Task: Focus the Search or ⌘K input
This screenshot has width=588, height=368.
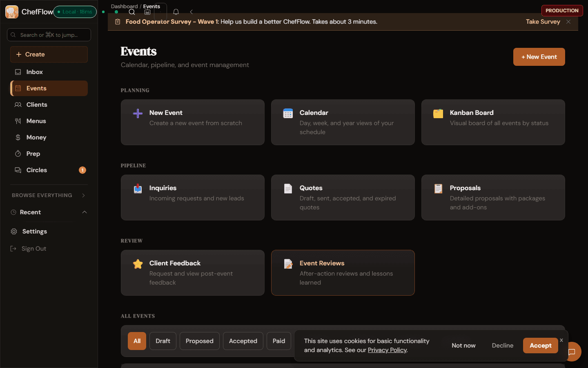Action: click(x=49, y=35)
